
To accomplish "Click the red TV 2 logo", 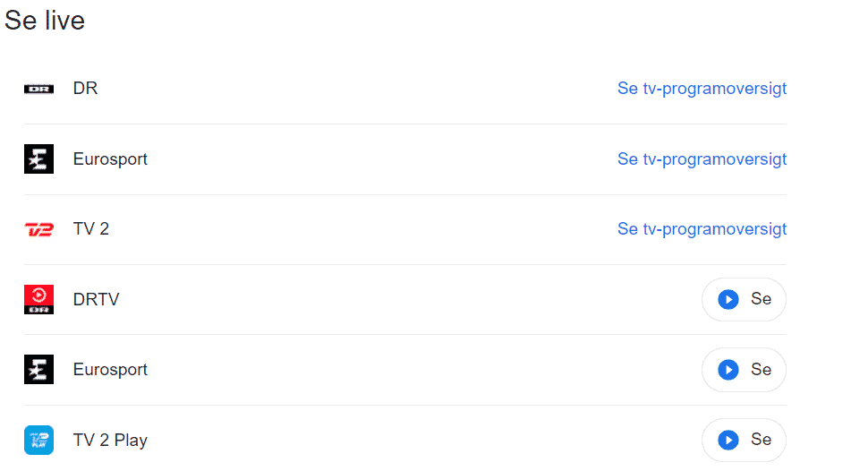I will point(38,229).
